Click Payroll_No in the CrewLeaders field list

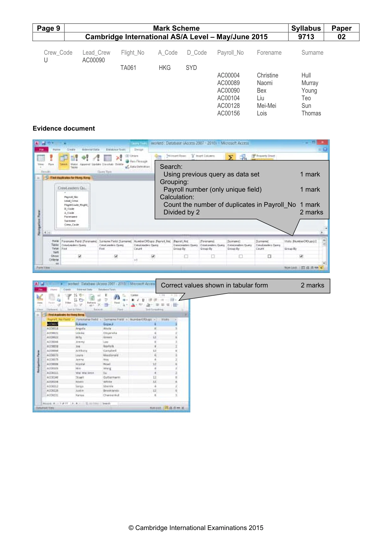point(71,197)
